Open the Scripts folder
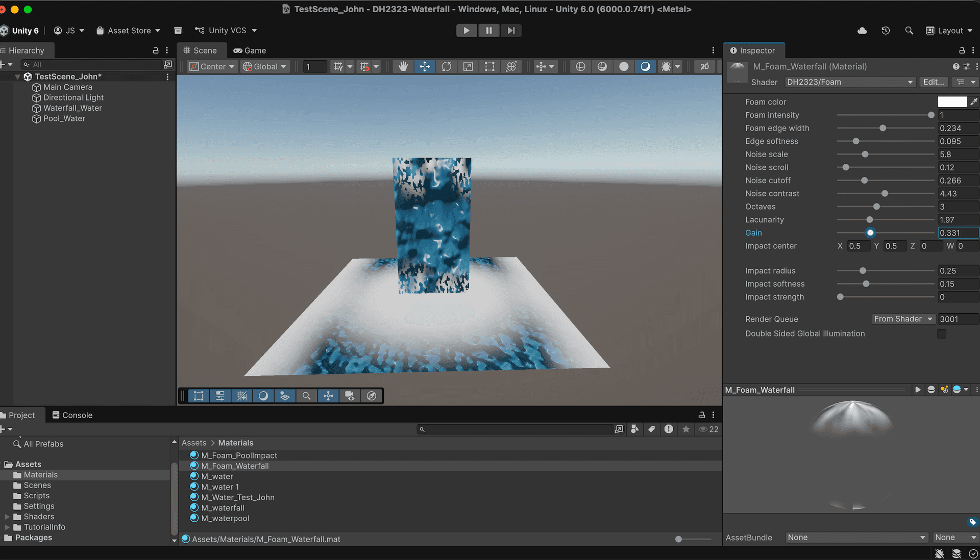980x560 pixels. pyautogui.click(x=37, y=496)
